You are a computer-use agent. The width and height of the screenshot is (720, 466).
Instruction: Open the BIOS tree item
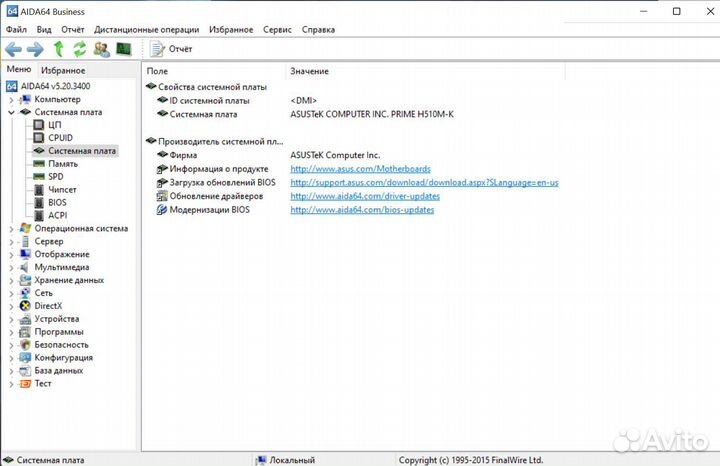[x=57, y=202]
